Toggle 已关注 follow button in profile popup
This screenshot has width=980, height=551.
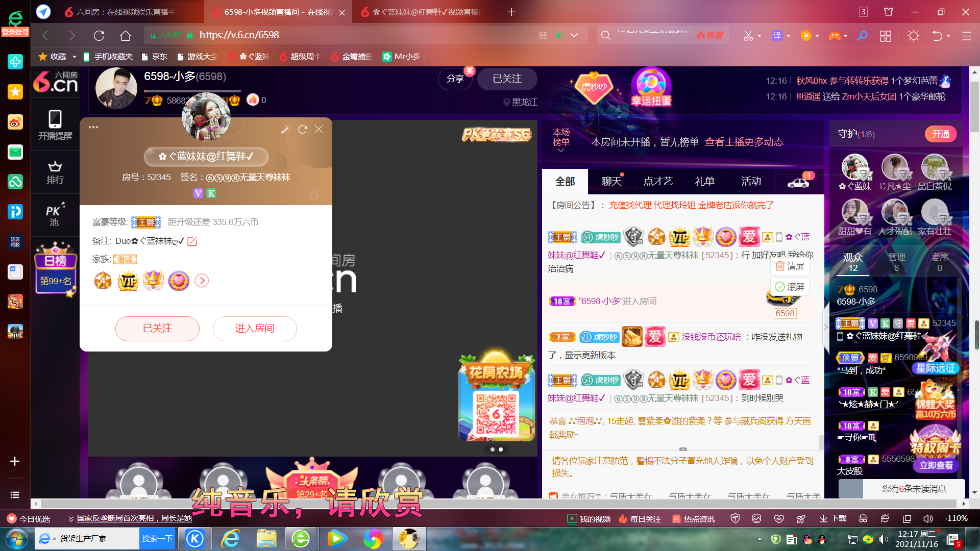point(157,329)
